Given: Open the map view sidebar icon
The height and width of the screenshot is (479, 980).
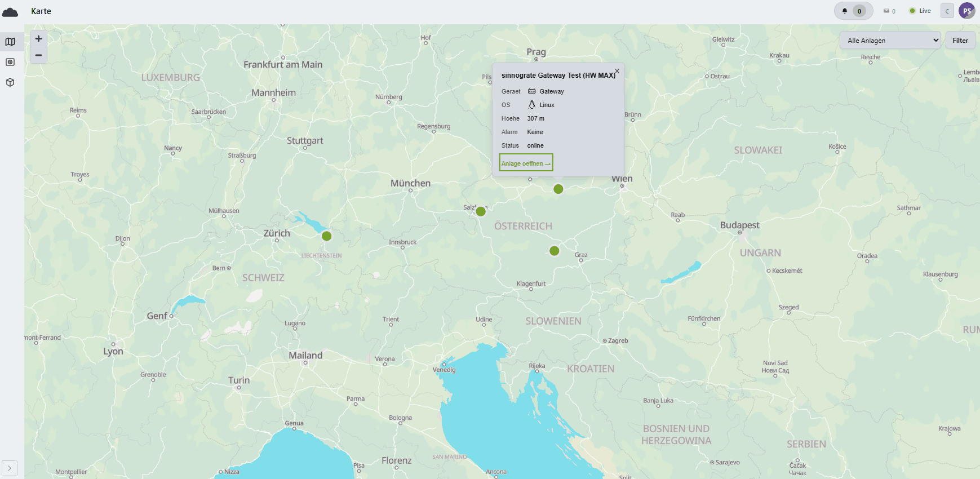Looking at the screenshot, I should [10, 42].
